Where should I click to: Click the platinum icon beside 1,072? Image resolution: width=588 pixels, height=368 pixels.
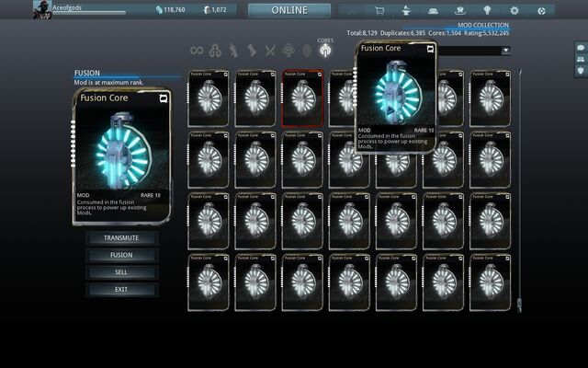click(x=206, y=10)
